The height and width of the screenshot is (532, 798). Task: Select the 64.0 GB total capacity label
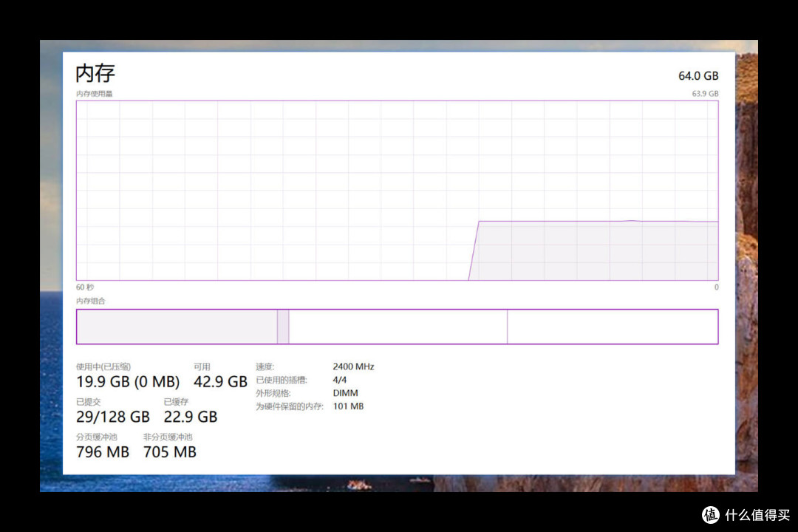click(x=698, y=76)
